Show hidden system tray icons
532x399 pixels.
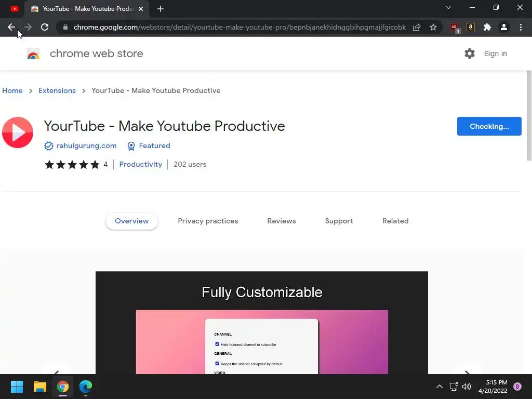pyautogui.click(x=440, y=387)
